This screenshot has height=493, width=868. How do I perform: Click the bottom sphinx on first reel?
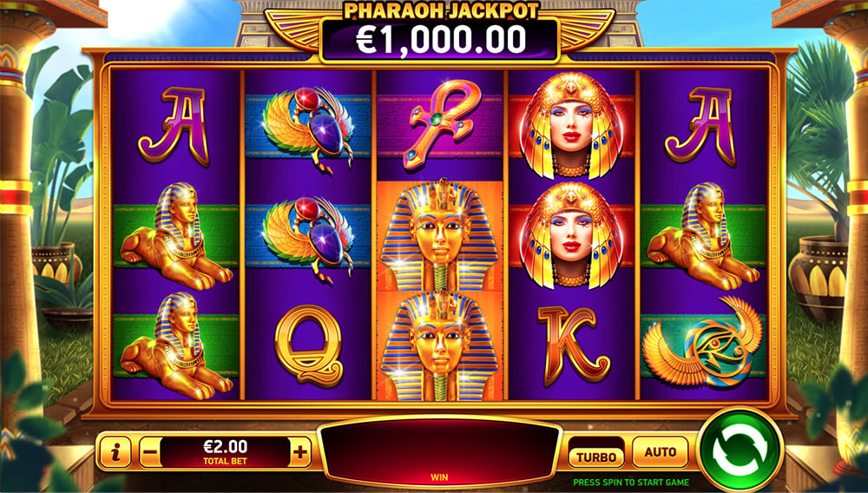tap(176, 345)
